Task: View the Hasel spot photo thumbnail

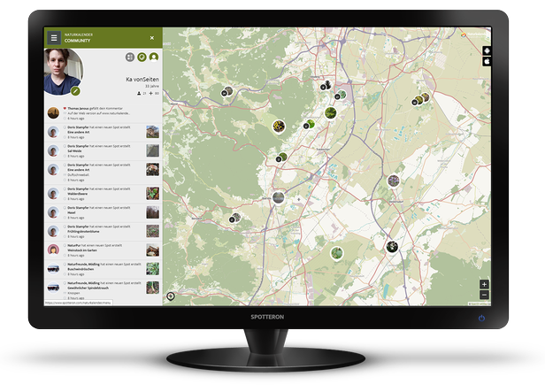Action: click(x=152, y=212)
